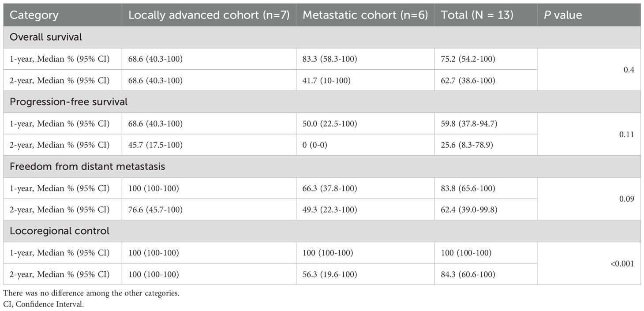Select the <0.001 P value cell

tap(622, 263)
